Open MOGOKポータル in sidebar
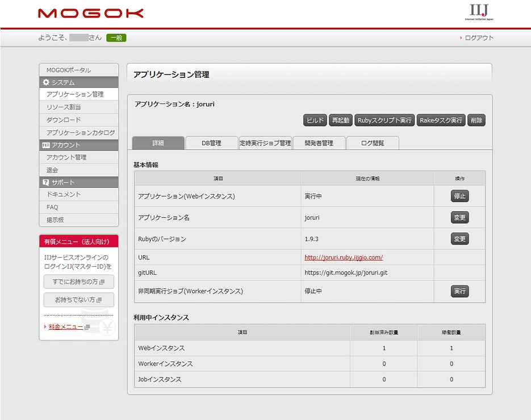The width and height of the screenshot is (531, 420). pos(79,70)
